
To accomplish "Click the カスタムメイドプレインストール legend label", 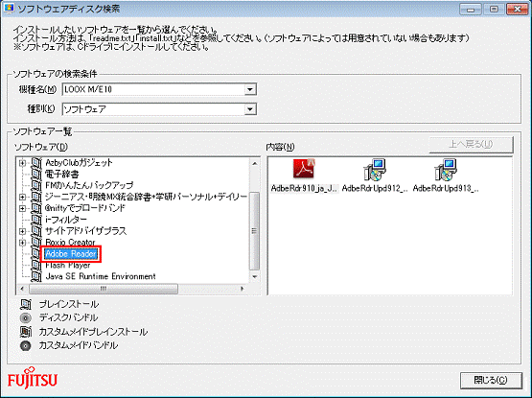I will click(x=93, y=332).
